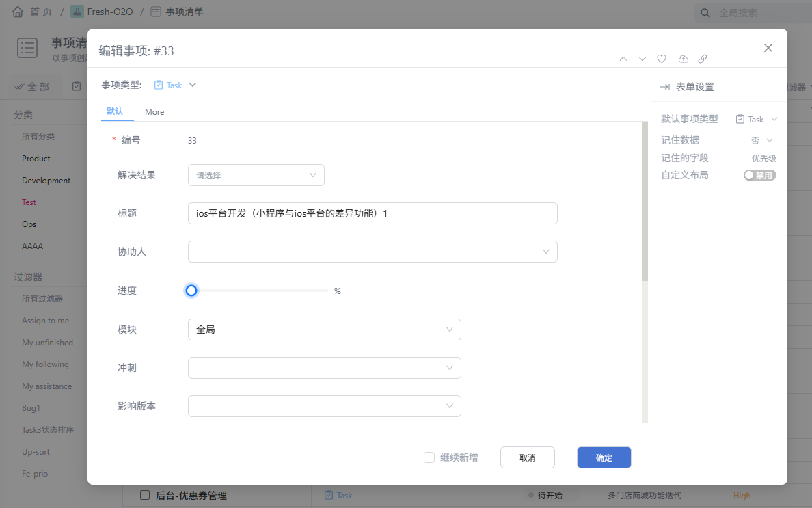The width and height of the screenshot is (812, 508).
Task: Select My unfinished filter
Action: click(48, 343)
